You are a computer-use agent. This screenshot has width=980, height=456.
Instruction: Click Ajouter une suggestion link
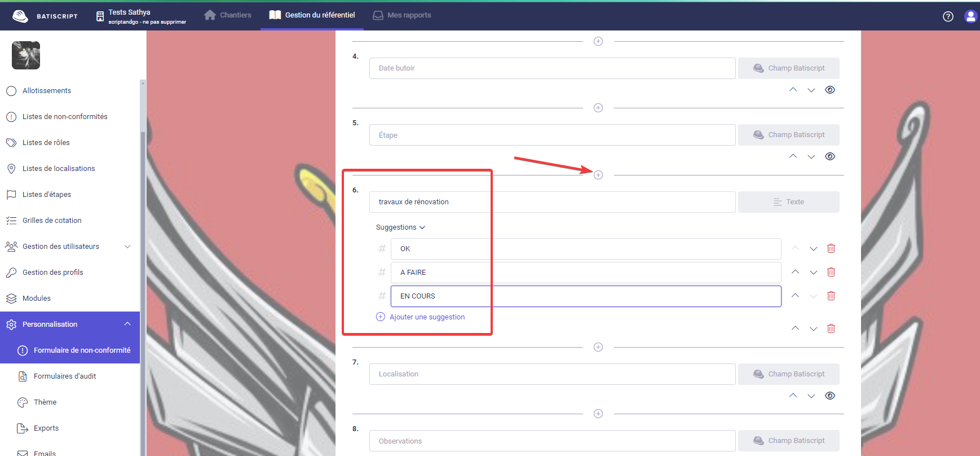421,317
